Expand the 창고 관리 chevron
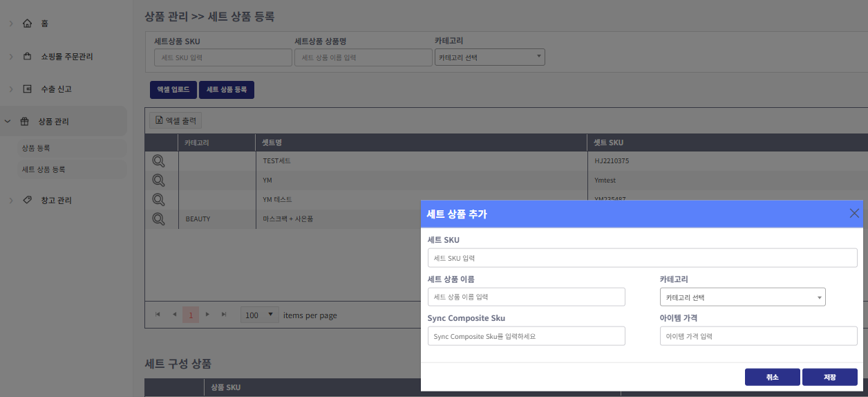Viewport: 868px width, 397px height. pos(10,200)
